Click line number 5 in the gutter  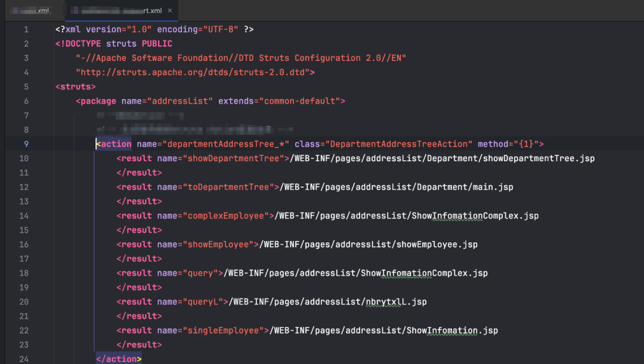26,87
